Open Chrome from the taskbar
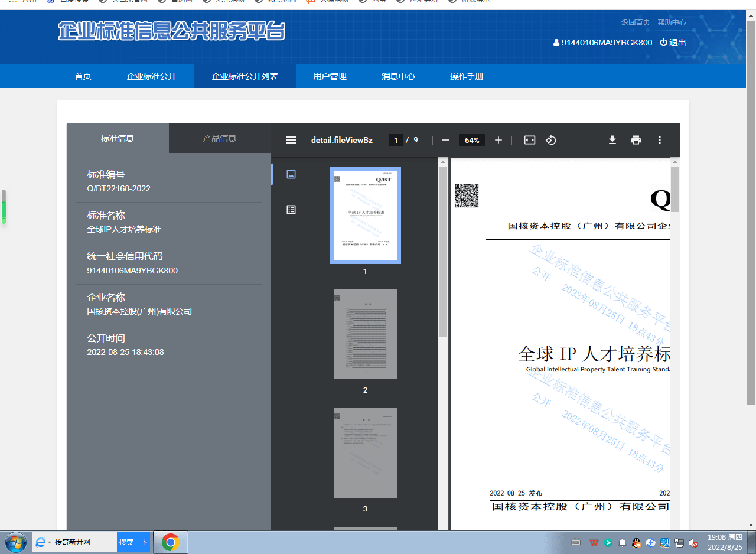The width and height of the screenshot is (756, 554). pos(171,542)
